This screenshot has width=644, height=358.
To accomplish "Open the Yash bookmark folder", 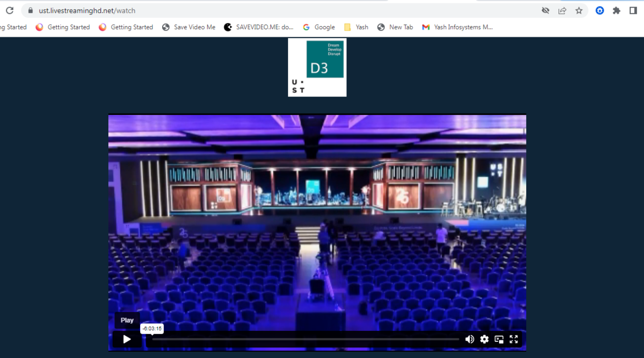I will pyautogui.click(x=356, y=27).
